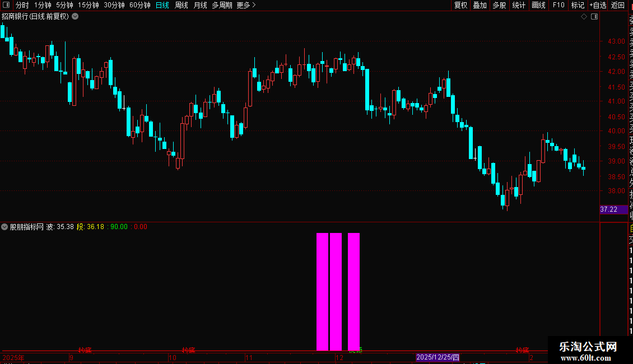The width and height of the screenshot is (633, 364).
Task: Expand the 股朋指标网 indicator dropdown arrow
Action: (4, 227)
